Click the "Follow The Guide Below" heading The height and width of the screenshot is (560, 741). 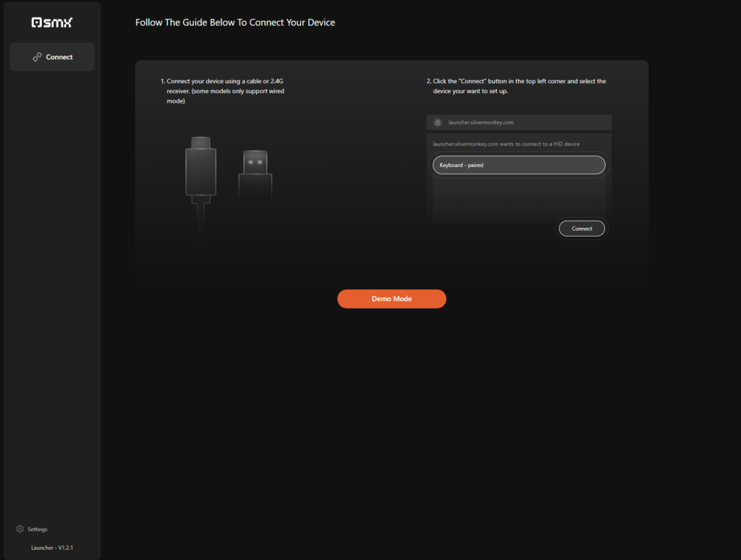tap(235, 22)
